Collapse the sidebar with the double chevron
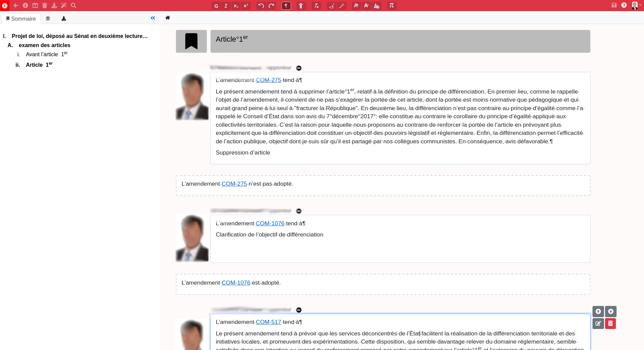The height and width of the screenshot is (350, 644). pos(153,18)
